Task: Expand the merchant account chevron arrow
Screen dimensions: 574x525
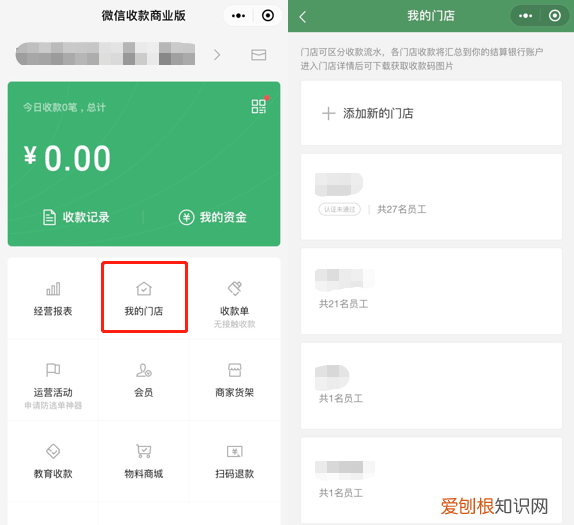Action: pos(217,55)
